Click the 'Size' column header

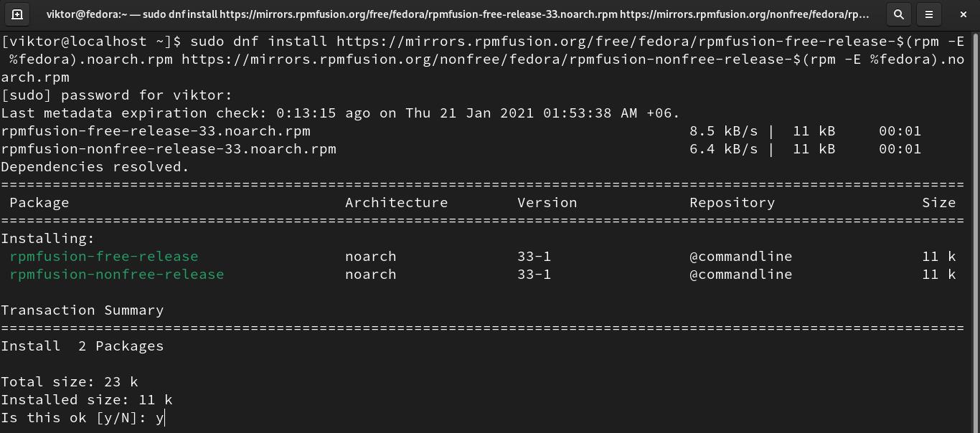click(x=938, y=203)
